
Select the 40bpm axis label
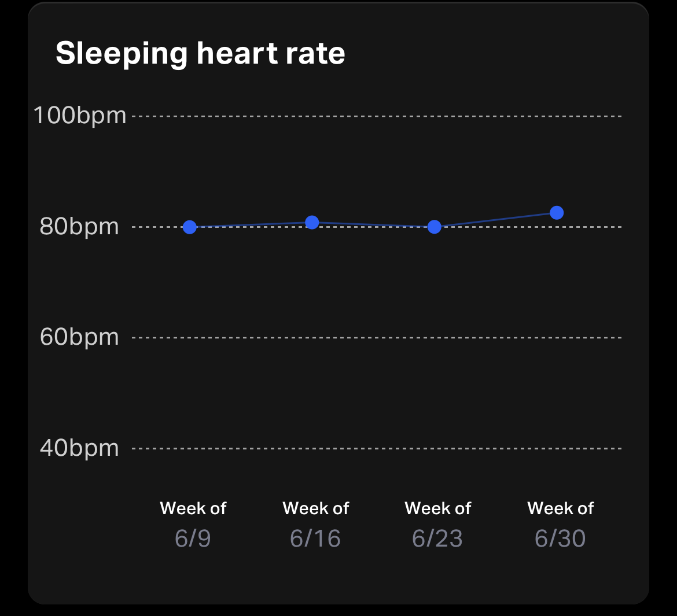tap(79, 448)
